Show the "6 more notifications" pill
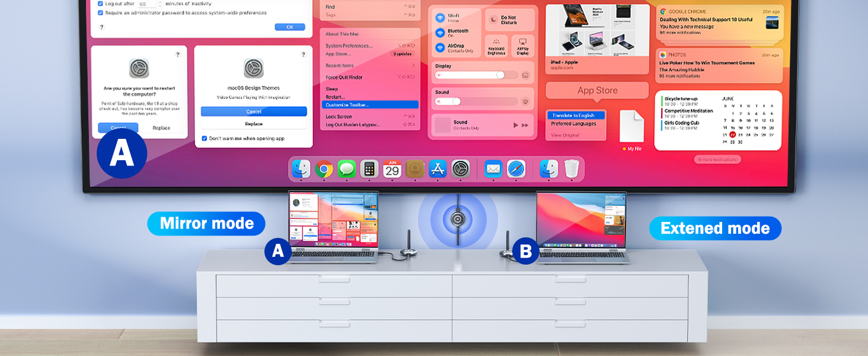The height and width of the screenshot is (356, 868). (x=717, y=159)
